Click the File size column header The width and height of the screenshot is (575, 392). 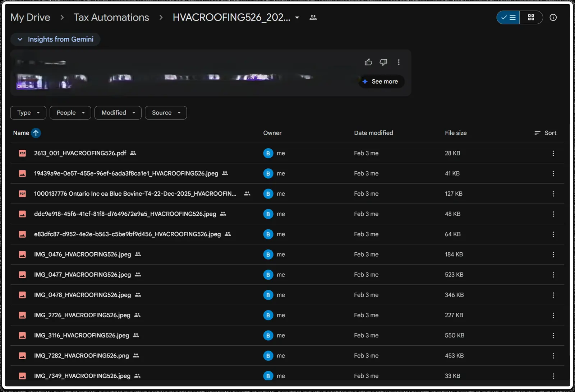[x=456, y=133]
